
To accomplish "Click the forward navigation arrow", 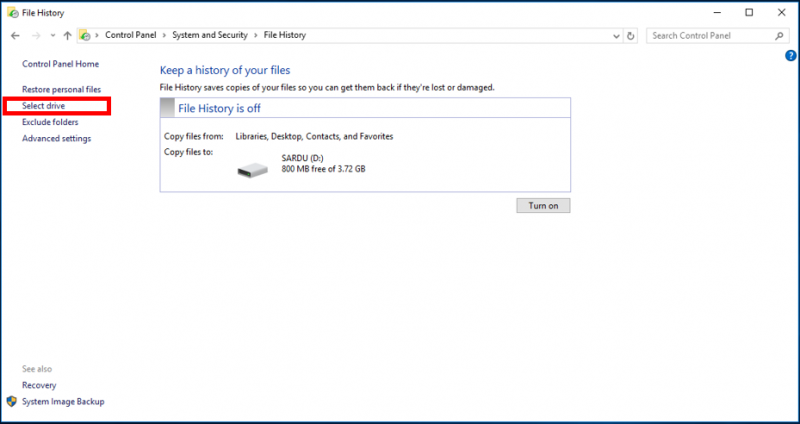I will point(36,36).
